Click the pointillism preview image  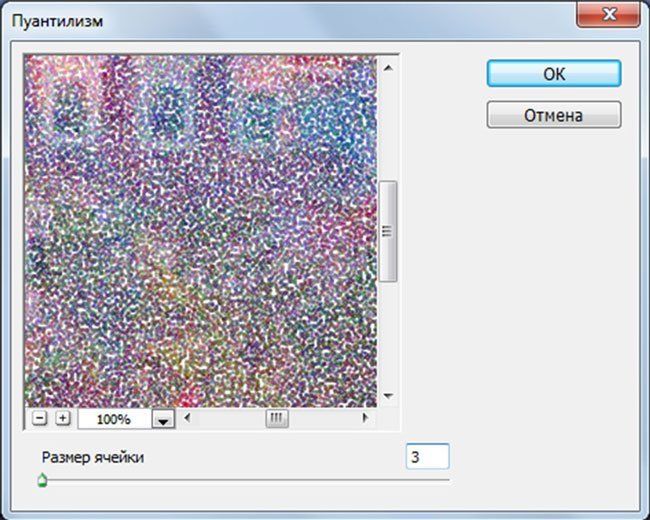(201, 231)
